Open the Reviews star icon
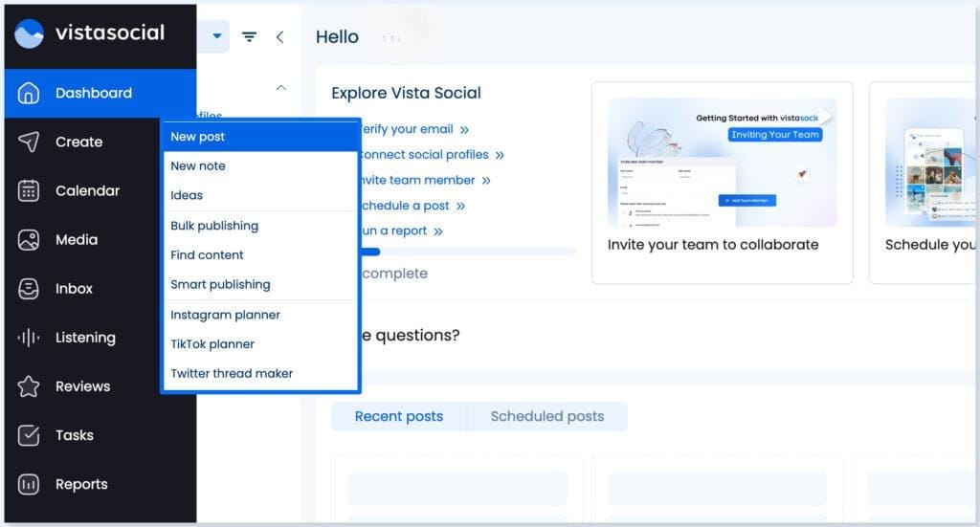Viewport: 980px width, 527px height. coord(28,386)
